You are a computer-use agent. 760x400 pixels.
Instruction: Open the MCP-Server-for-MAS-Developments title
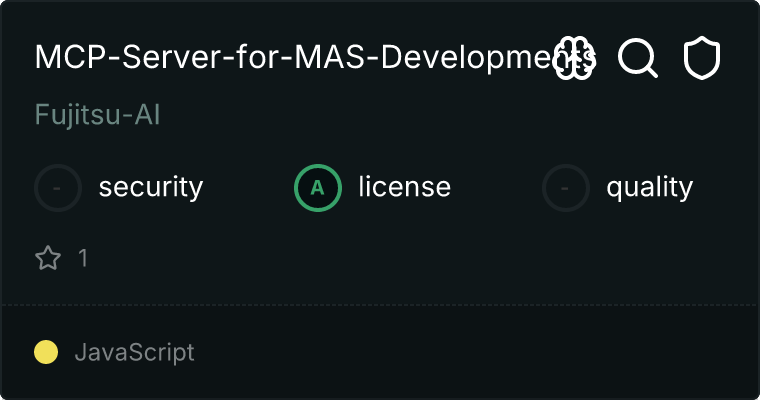pyautogui.click(x=315, y=57)
